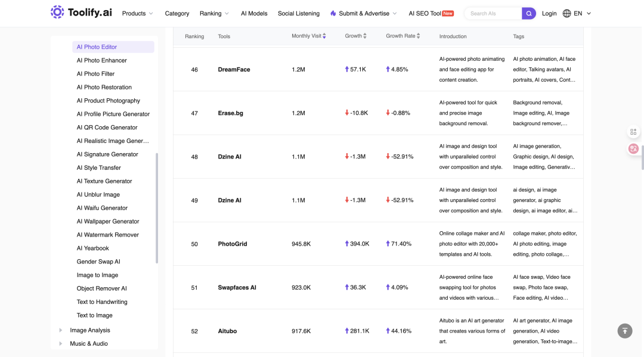Open Dzine AI at rank 49
Viewport: 644px width, 357px height.
[230, 200]
